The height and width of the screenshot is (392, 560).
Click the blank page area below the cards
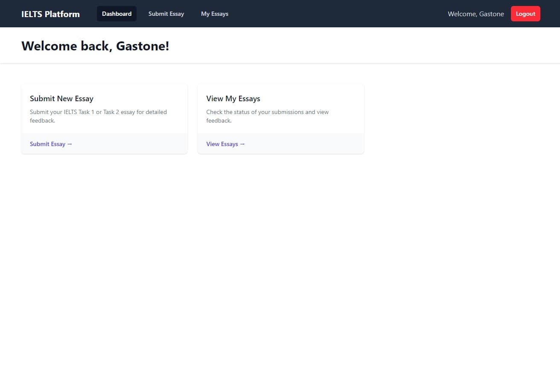(277, 265)
